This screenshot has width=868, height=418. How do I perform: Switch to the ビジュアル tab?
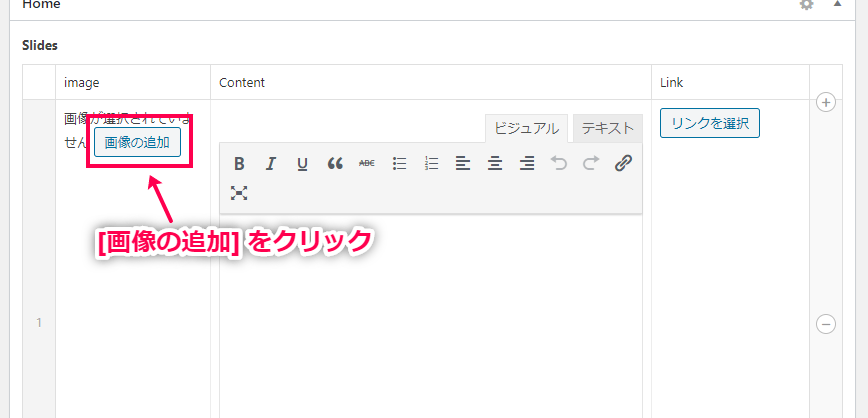point(526,128)
